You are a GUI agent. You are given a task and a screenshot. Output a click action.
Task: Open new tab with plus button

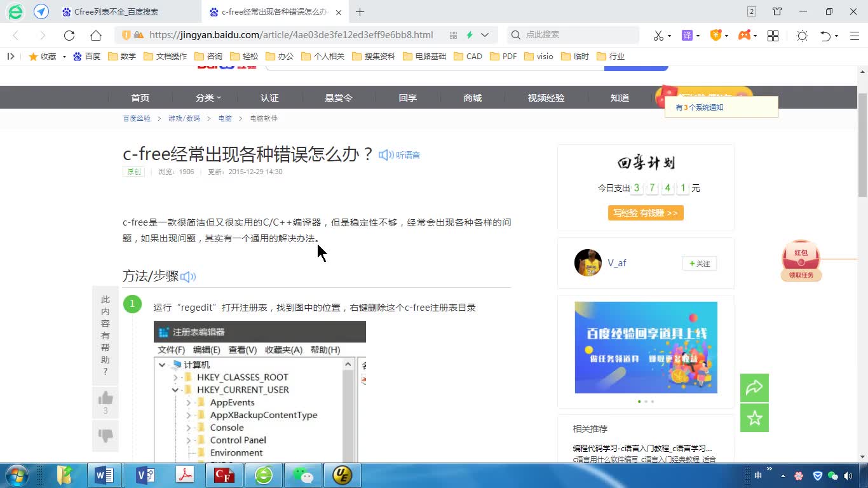tap(360, 11)
